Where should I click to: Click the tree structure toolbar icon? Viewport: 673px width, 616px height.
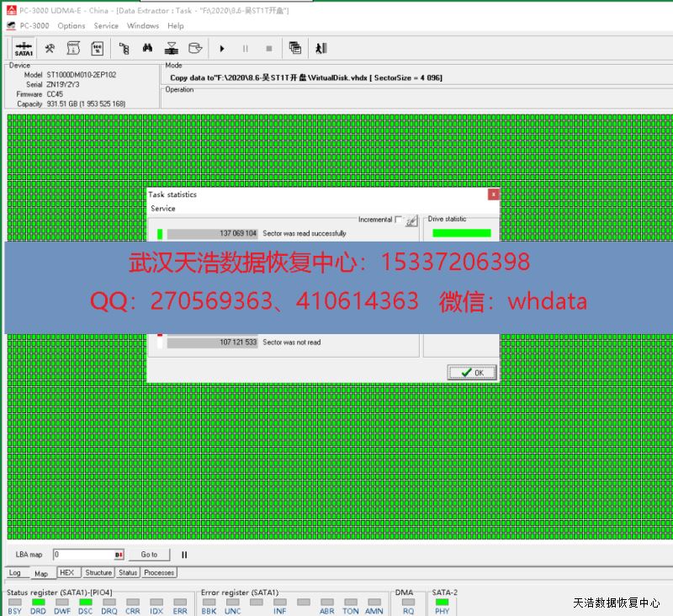(124, 49)
